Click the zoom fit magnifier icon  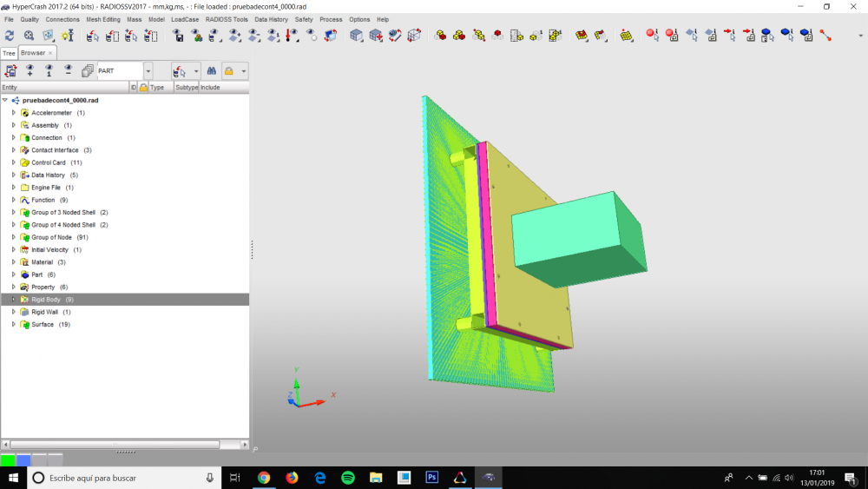(29, 36)
